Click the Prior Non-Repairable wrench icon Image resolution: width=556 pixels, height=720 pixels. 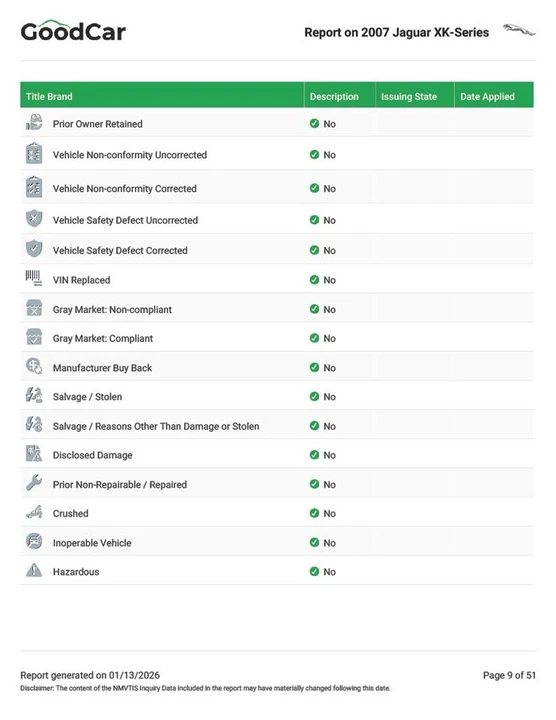[x=34, y=483]
